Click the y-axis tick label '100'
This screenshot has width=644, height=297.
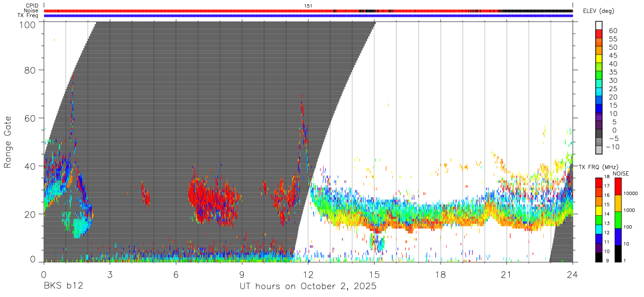pos(28,24)
